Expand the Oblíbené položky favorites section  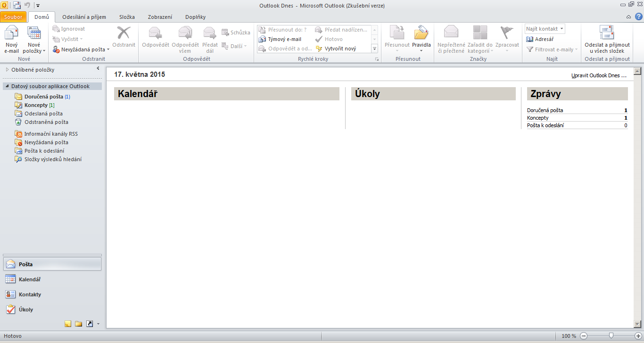(x=7, y=70)
